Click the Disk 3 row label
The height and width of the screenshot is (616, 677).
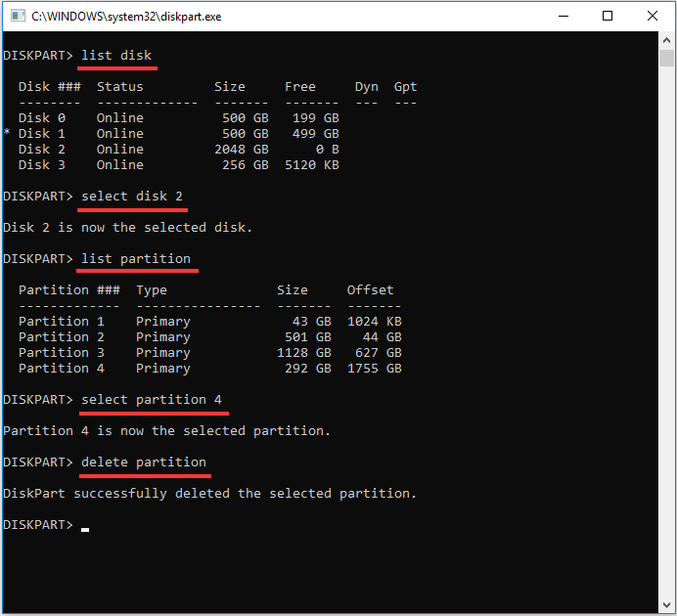point(42,165)
